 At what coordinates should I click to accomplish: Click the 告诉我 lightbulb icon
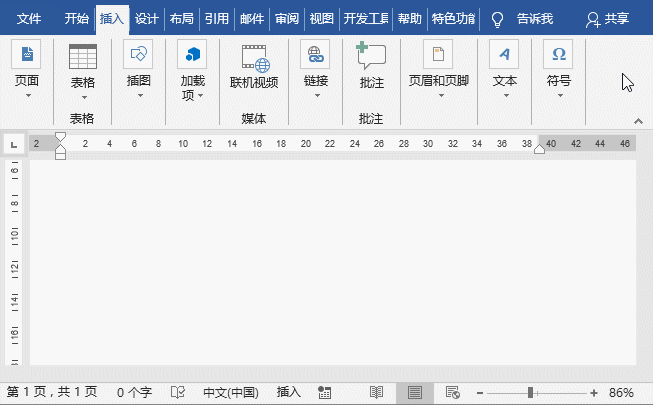497,19
